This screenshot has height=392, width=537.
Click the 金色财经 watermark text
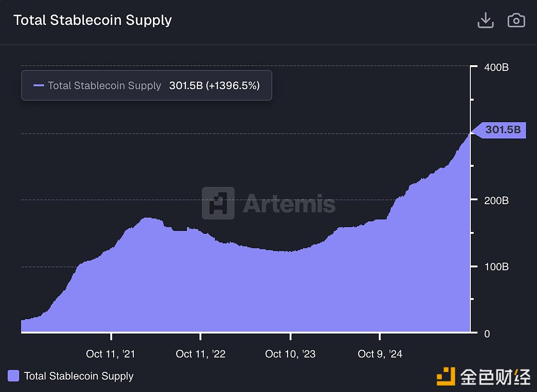point(496,376)
